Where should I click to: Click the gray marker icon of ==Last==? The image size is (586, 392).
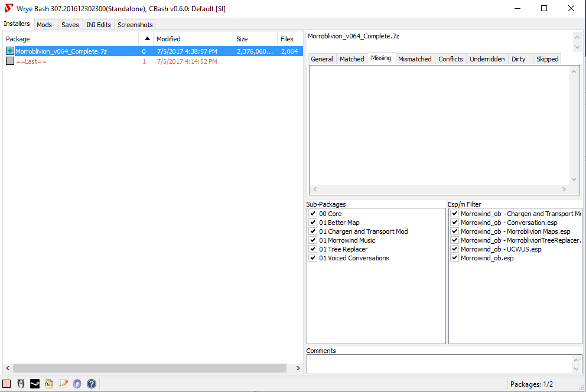point(10,61)
